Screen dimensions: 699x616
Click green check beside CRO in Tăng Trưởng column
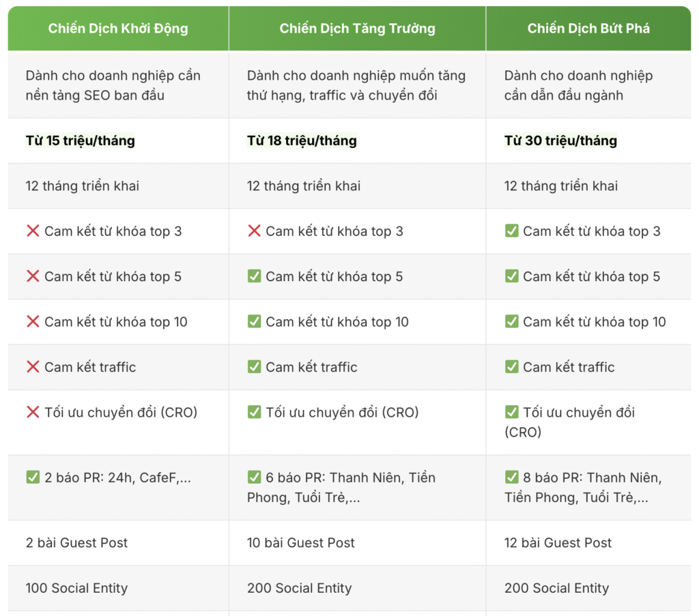(x=254, y=412)
